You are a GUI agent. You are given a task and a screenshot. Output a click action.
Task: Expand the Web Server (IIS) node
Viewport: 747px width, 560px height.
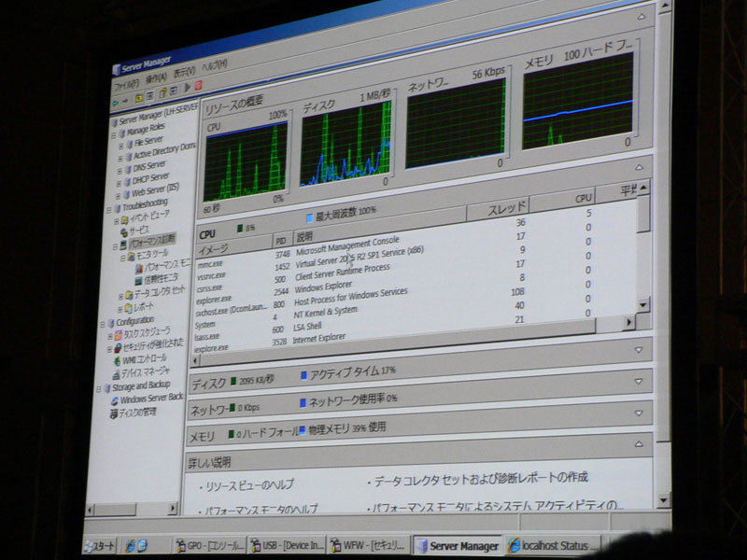point(119,196)
